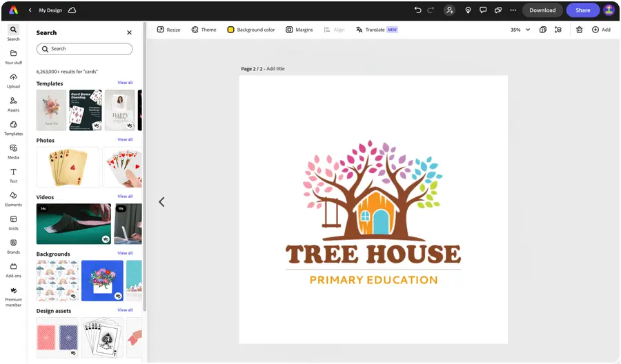Open the Upload panel in sidebar
The height and width of the screenshot is (364, 621).
point(14,81)
